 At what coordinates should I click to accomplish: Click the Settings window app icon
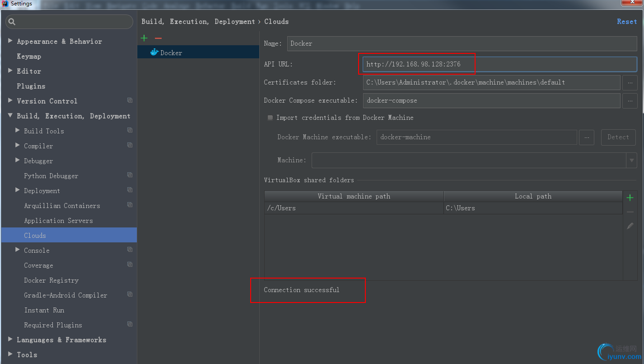pos(5,4)
